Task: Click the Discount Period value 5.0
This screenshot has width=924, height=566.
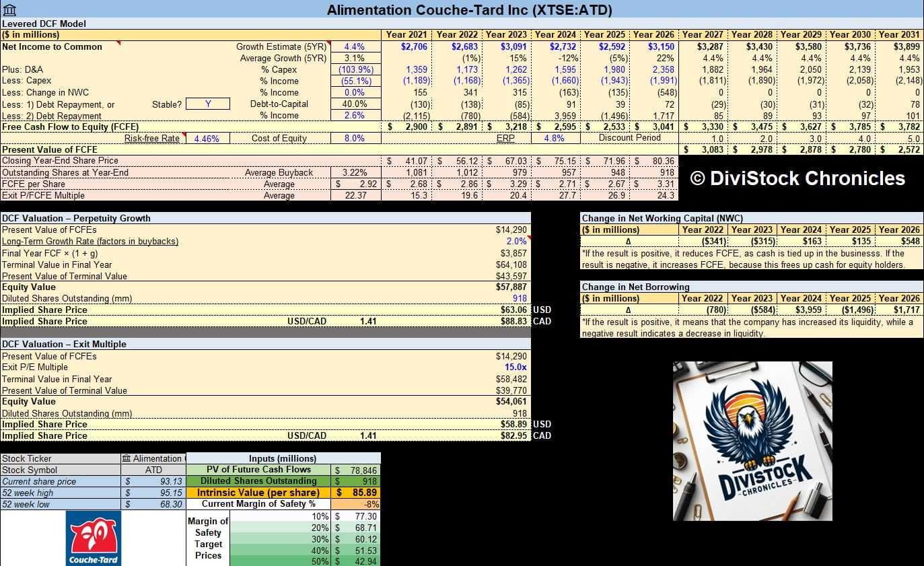Action: point(913,138)
